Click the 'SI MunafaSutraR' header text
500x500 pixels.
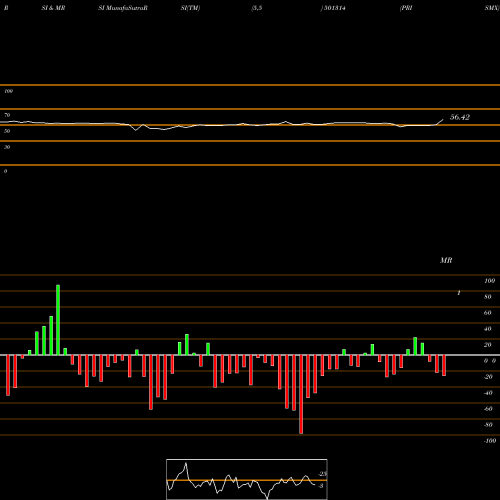[123, 8]
